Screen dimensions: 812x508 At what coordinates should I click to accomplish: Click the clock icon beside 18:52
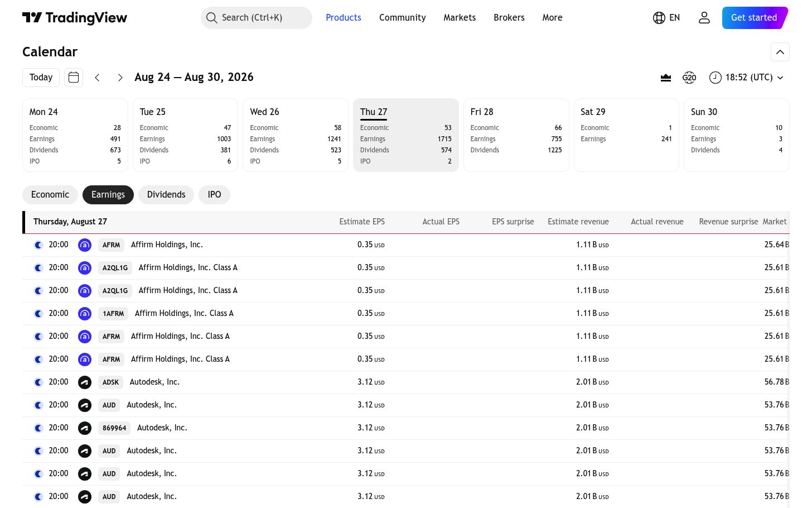pos(715,78)
